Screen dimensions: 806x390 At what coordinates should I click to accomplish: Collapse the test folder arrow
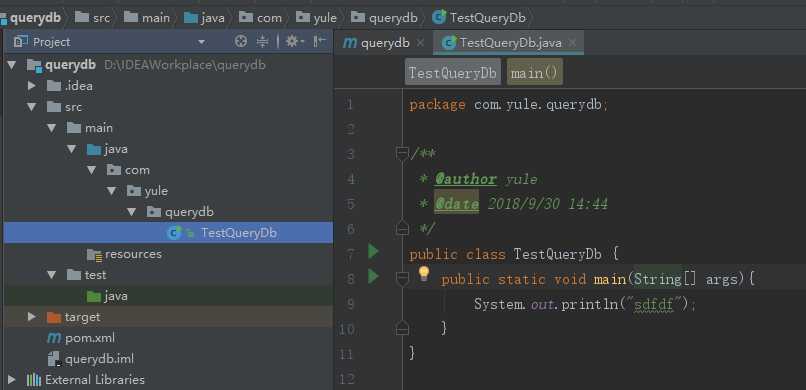tap(52, 275)
